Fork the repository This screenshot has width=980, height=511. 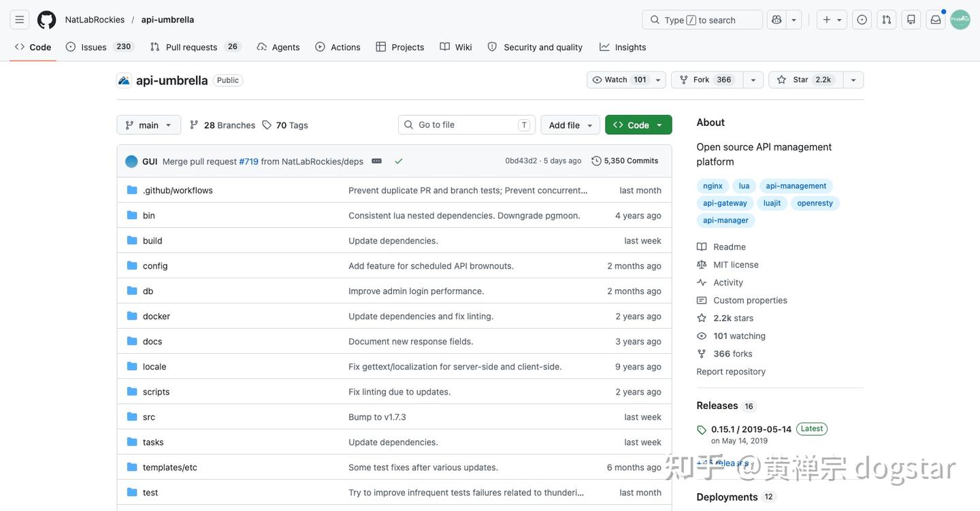coord(707,80)
